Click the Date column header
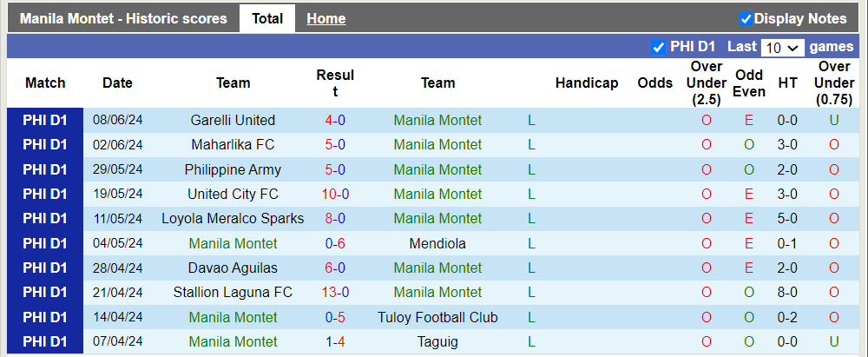This screenshot has height=357, width=868. tap(117, 83)
